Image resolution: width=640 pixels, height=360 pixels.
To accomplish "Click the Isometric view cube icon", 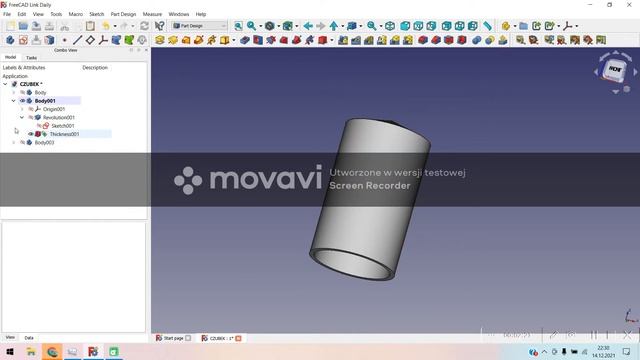I will (x=390, y=26).
